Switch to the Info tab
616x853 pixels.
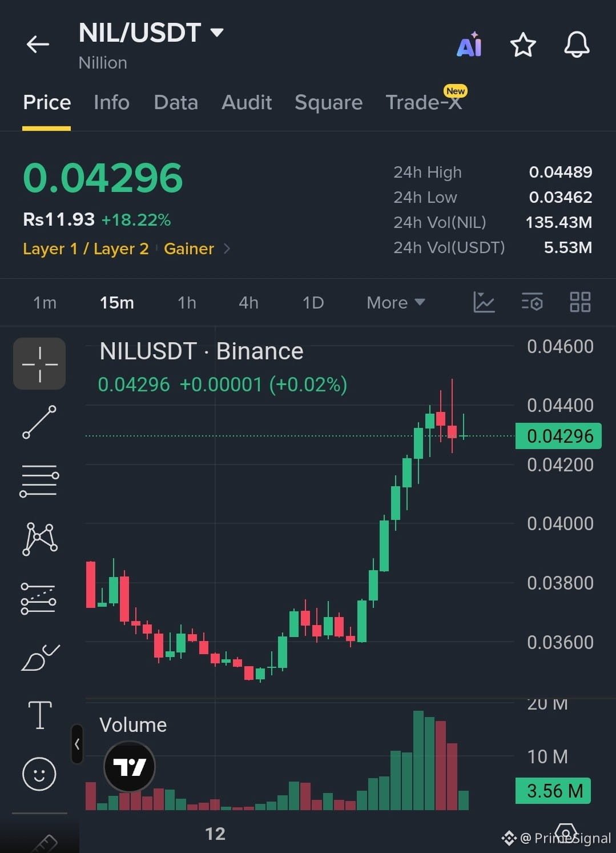pyautogui.click(x=111, y=102)
